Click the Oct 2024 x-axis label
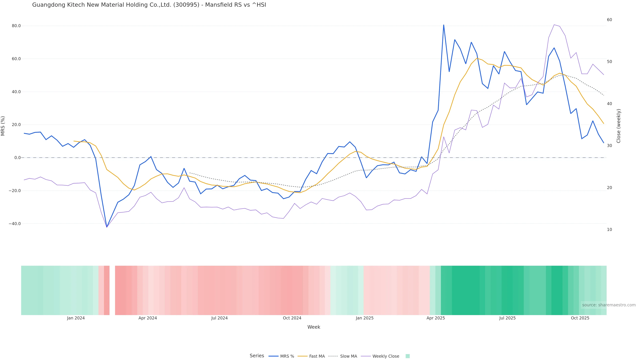Screen dimensions: 644x362 coord(292,318)
